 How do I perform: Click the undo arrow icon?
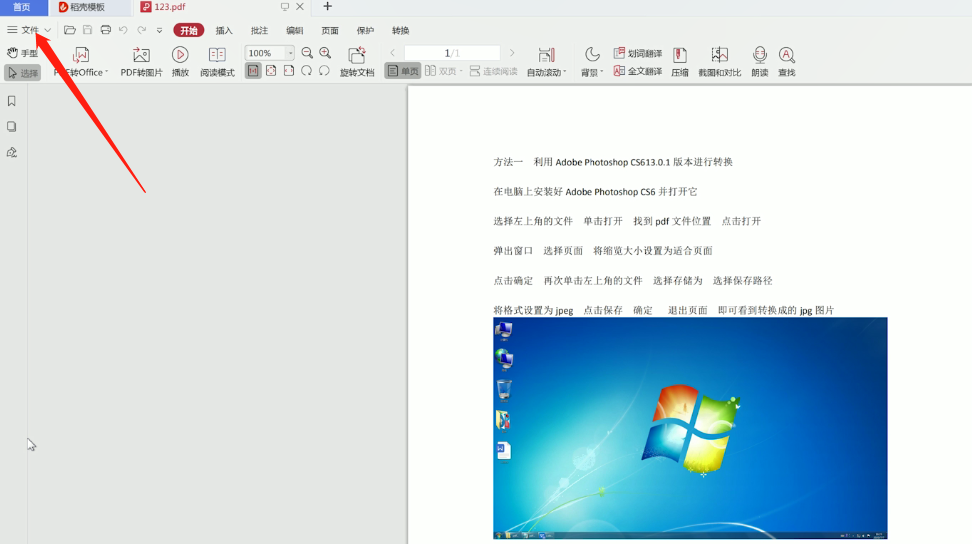click(123, 30)
